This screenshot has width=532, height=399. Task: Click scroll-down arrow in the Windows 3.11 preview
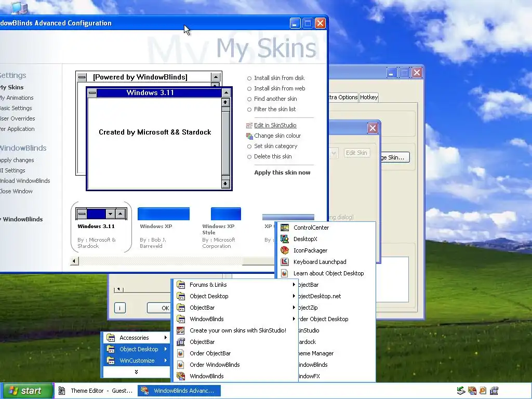225,184
